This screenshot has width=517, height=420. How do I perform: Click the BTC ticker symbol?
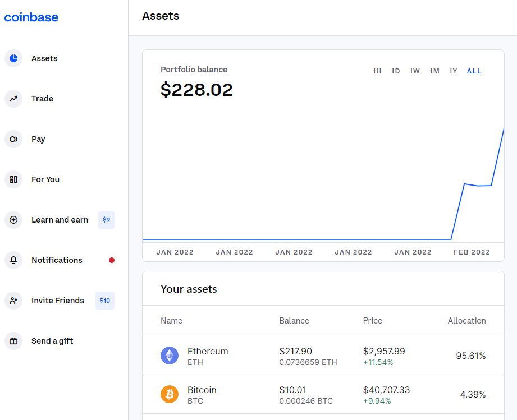(195, 401)
